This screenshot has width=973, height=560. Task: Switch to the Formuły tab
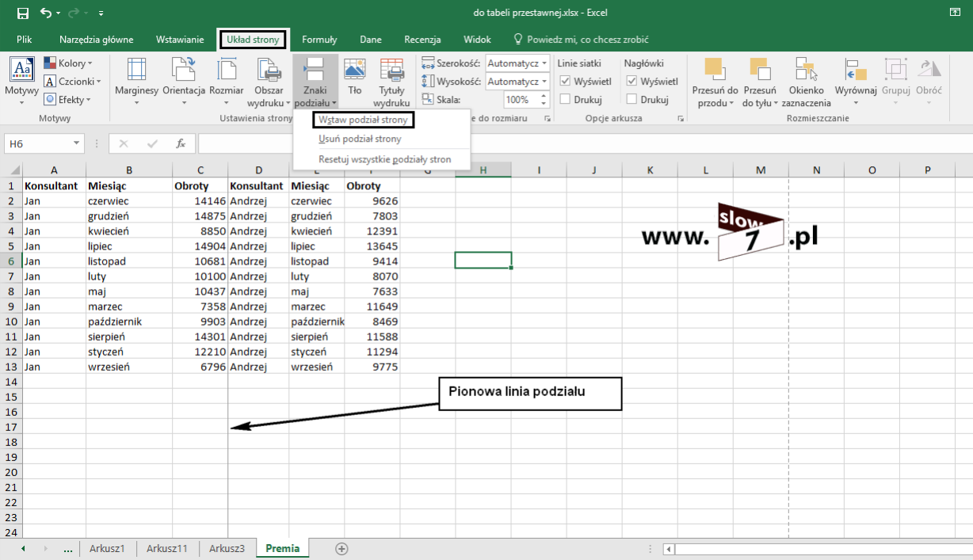pos(319,40)
